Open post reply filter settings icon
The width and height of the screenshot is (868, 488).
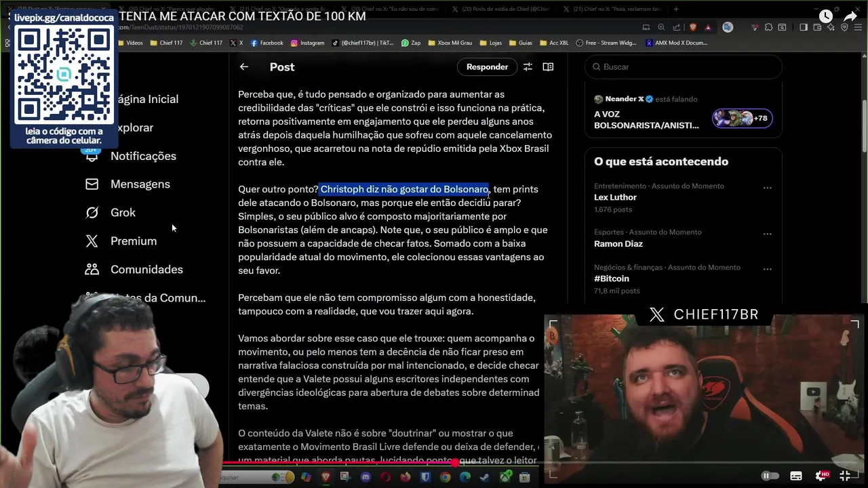[x=528, y=66]
